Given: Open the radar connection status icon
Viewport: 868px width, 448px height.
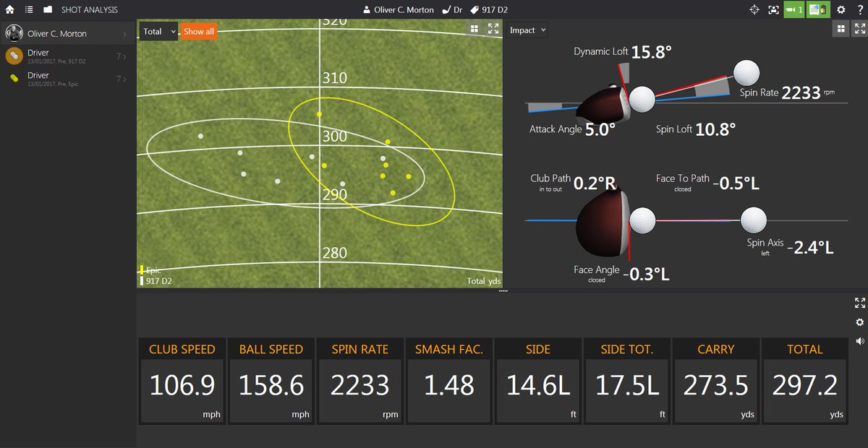Looking at the screenshot, I should point(818,9).
